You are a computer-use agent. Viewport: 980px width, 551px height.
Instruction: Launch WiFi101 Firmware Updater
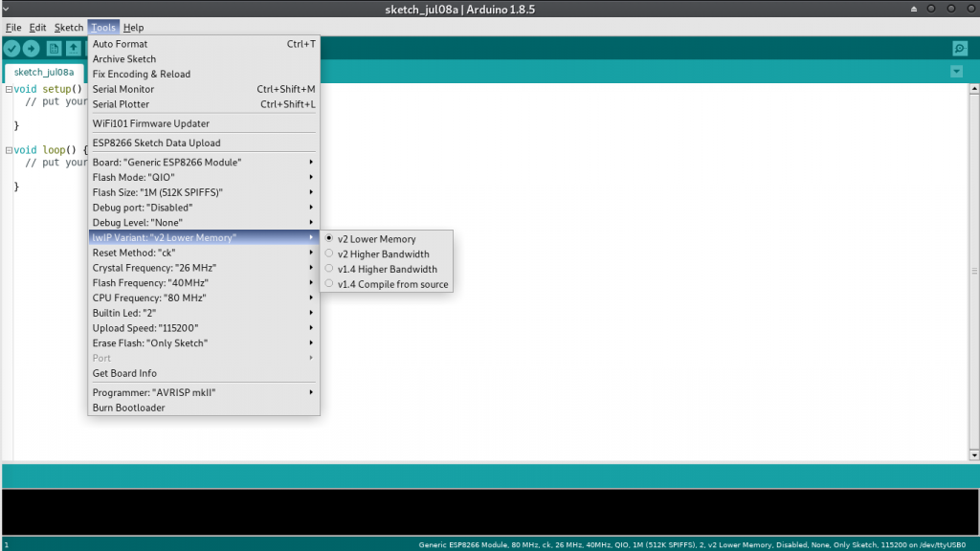point(204,123)
